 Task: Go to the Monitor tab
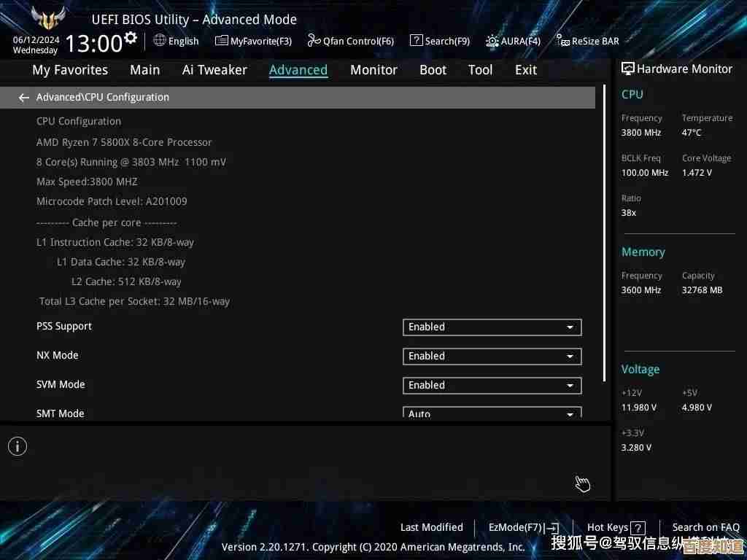373,70
